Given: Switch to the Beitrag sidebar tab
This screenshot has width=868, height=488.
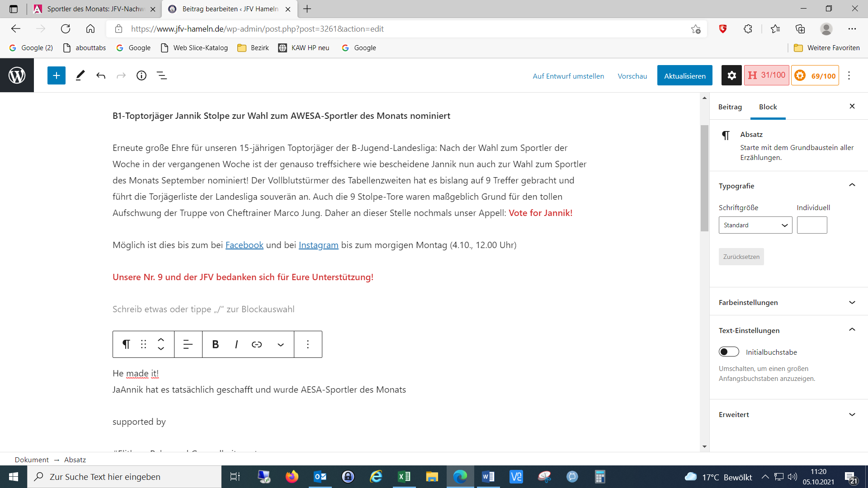Looking at the screenshot, I should [x=730, y=107].
